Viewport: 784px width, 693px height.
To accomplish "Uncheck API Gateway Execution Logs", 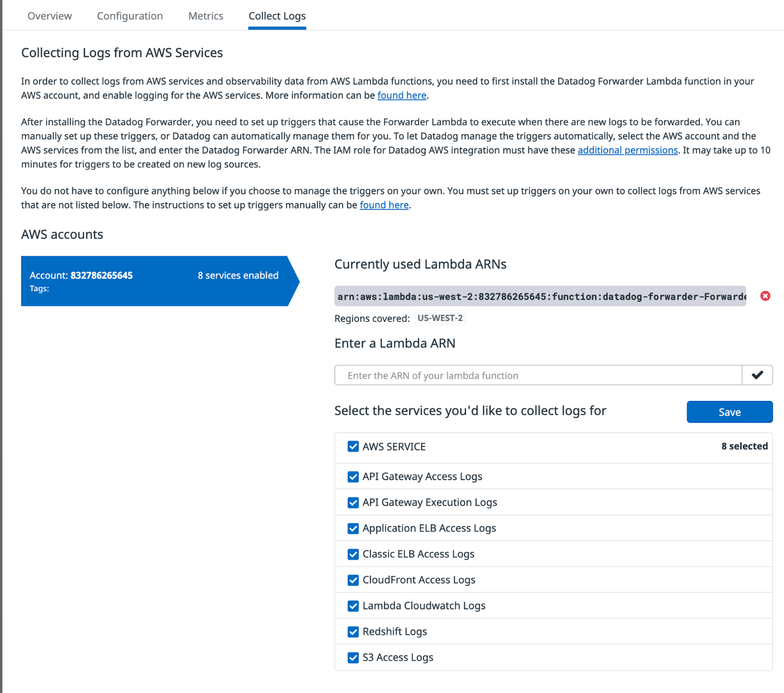I will click(x=353, y=502).
